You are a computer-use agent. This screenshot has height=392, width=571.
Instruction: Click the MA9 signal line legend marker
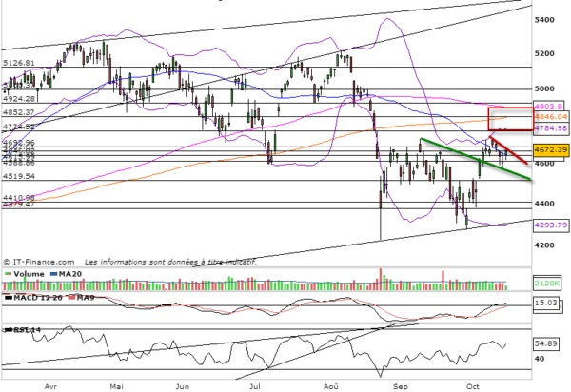[70, 298]
